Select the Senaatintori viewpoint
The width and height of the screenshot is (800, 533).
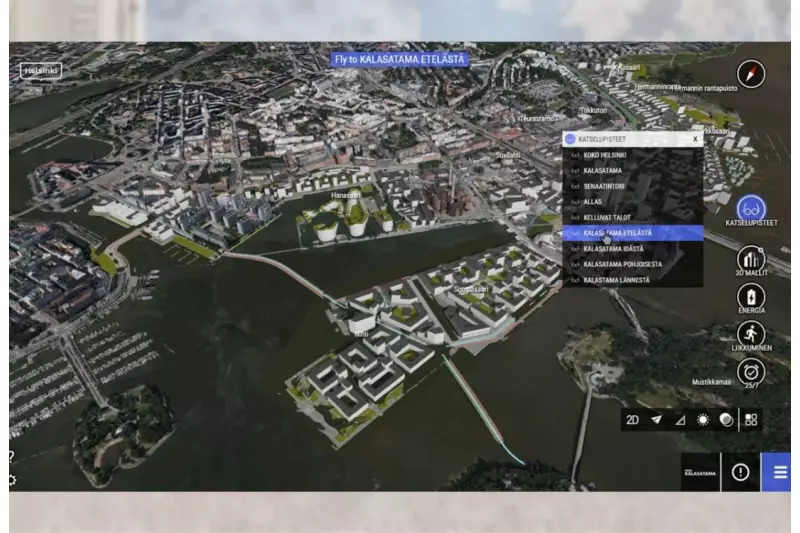(x=633, y=186)
